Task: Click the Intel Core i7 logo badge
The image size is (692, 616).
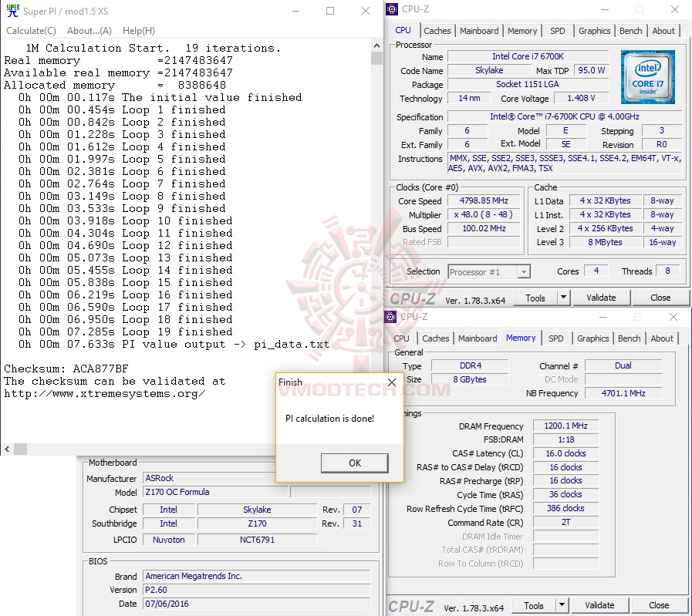Action: (x=647, y=77)
